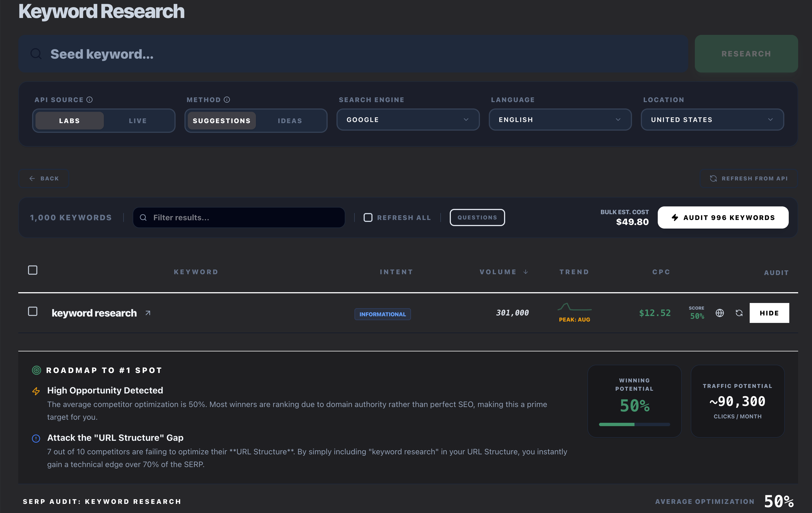Click the Seed keyword input field
The image size is (812, 513).
point(353,54)
